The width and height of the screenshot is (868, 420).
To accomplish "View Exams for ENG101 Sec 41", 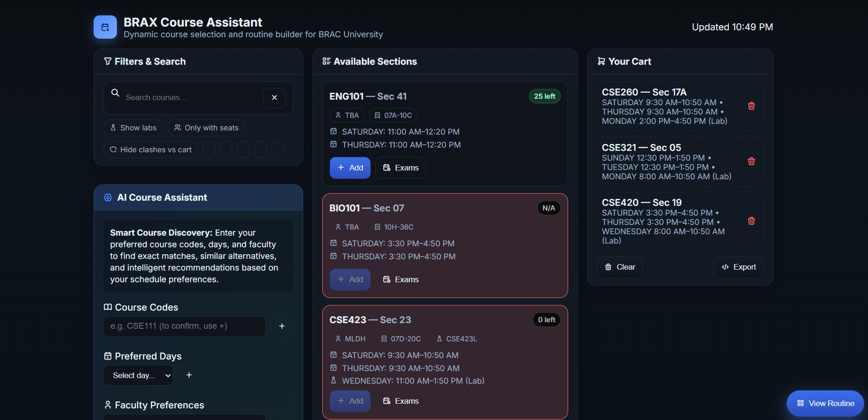I will click(400, 168).
